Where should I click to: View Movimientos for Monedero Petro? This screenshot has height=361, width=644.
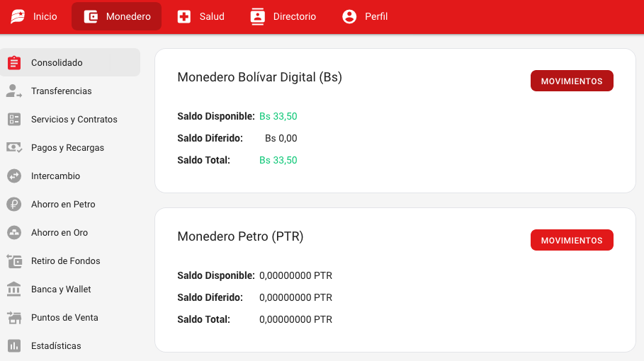click(x=572, y=241)
